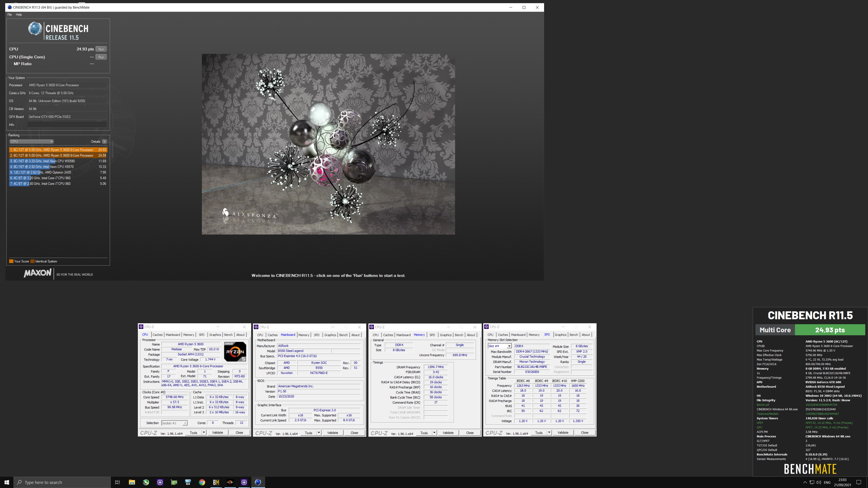Open the first purple CPU-Z taskbar icon
Image resolution: width=868 pixels, height=488 pixels.
coord(160,482)
